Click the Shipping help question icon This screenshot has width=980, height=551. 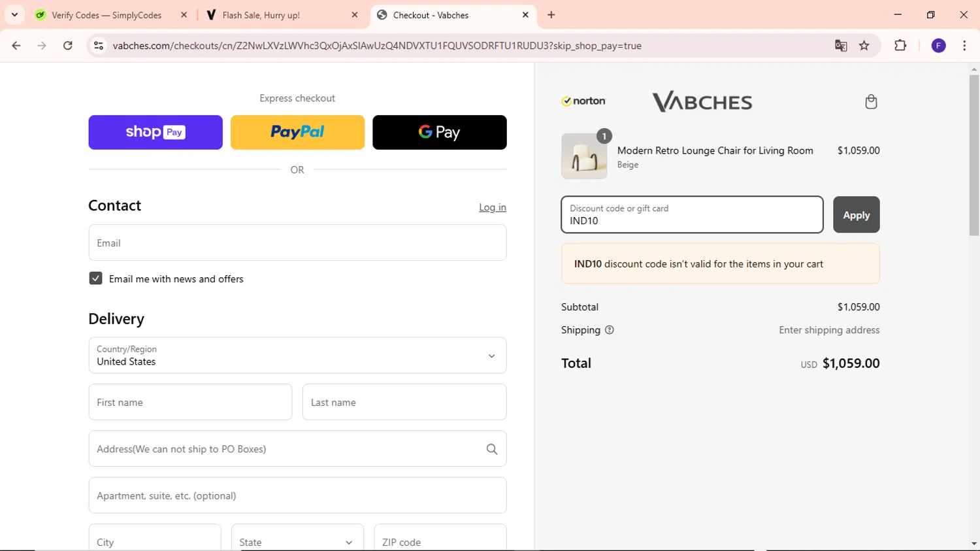610,330
